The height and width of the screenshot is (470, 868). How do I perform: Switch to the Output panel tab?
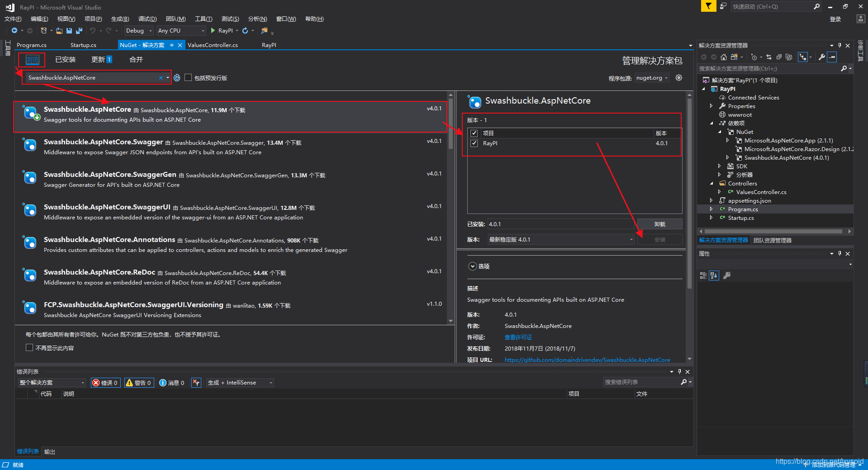(50, 452)
